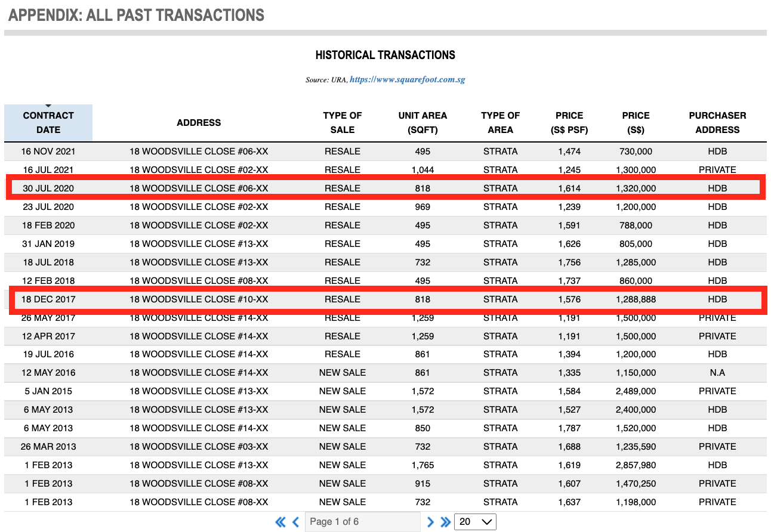This screenshot has height=532, width=771.
Task: Select the 18 JUL 2018 date cell
Action: click(48, 262)
